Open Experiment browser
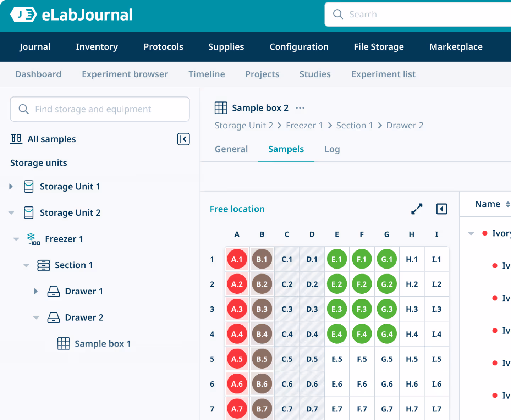Viewport: 511px width, 420px height. click(125, 74)
